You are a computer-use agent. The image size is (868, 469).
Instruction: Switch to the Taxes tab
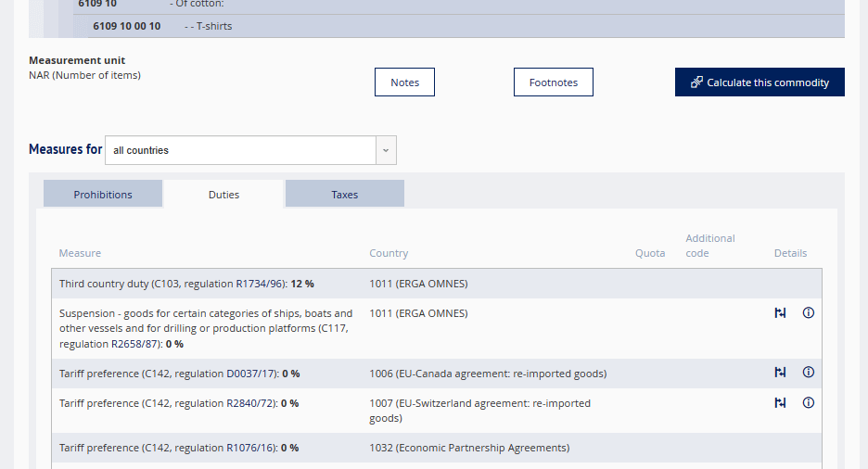click(345, 194)
